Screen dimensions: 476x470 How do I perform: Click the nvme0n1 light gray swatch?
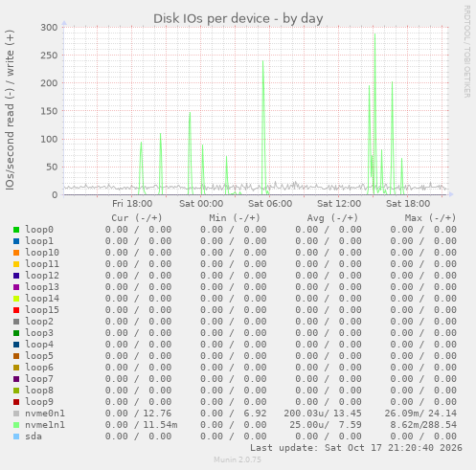pos(16,414)
